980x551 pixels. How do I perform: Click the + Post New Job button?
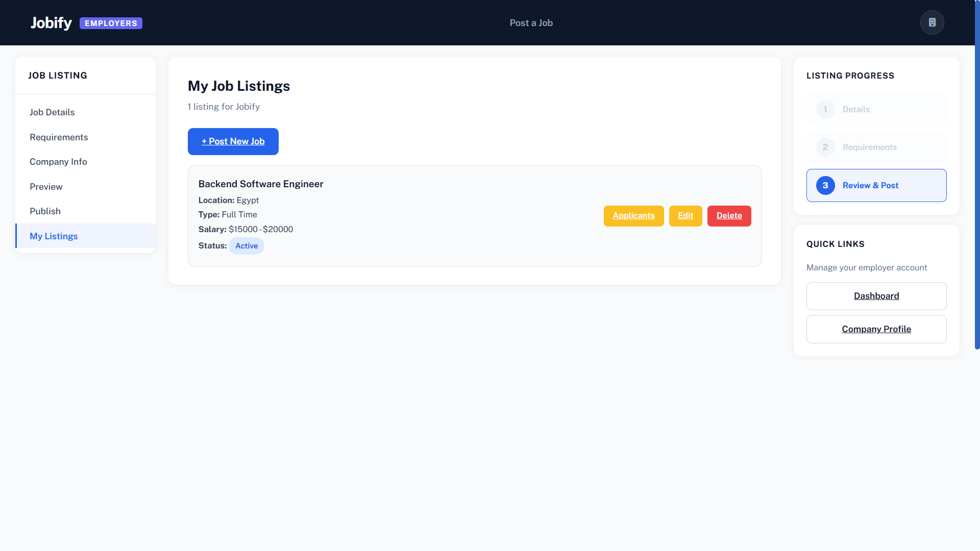pyautogui.click(x=233, y=141)
